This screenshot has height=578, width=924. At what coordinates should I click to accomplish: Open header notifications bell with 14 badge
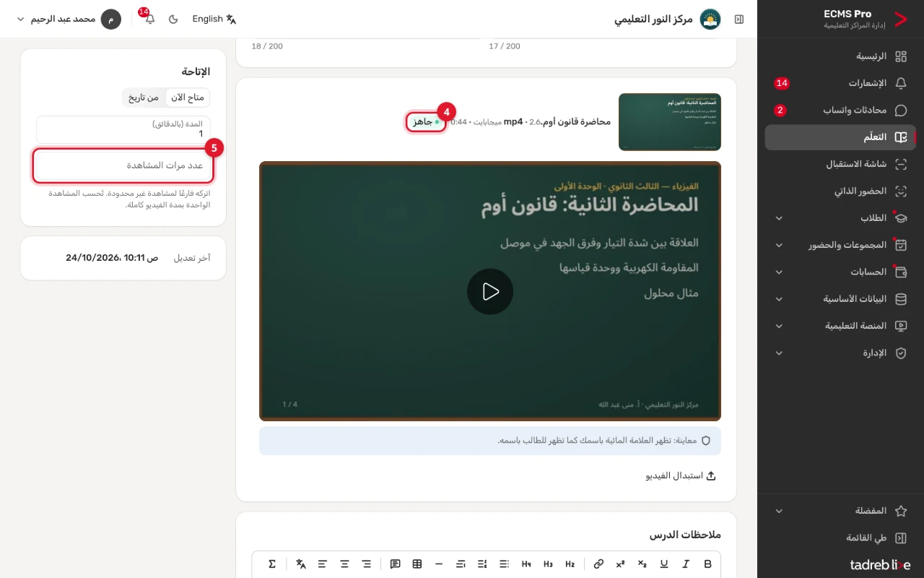[x=149, y=19]
